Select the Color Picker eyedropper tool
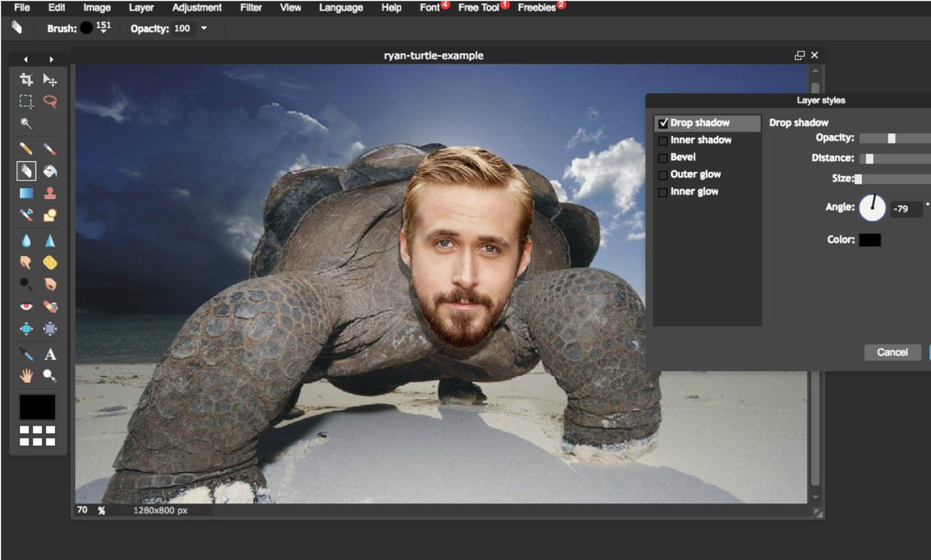Screen dimensions: 931x560 pyautogui.click(x=26, y=354)
